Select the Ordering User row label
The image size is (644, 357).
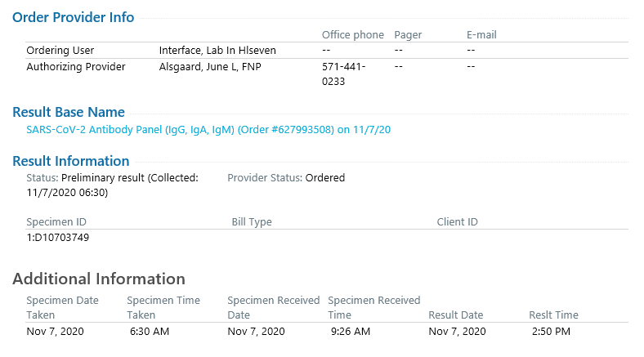click(x=60, y=50)
